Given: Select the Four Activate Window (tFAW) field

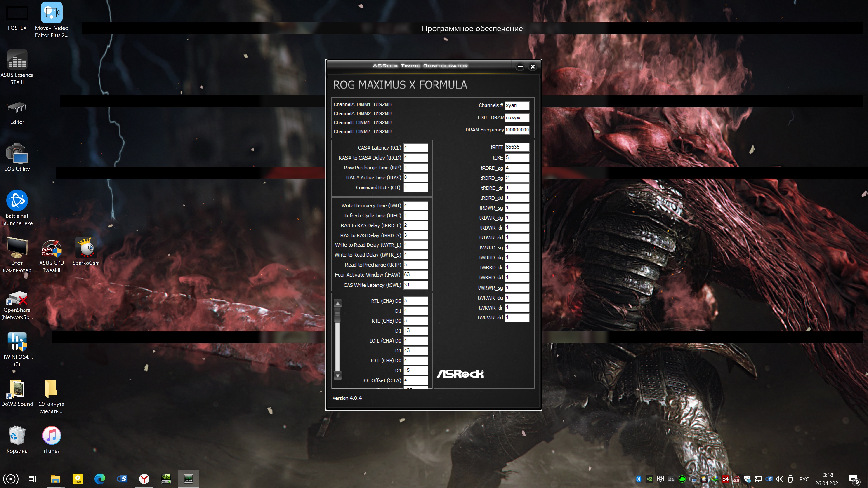Looking at the screenshot, I should pyautogui.click(x=415, y=274).
